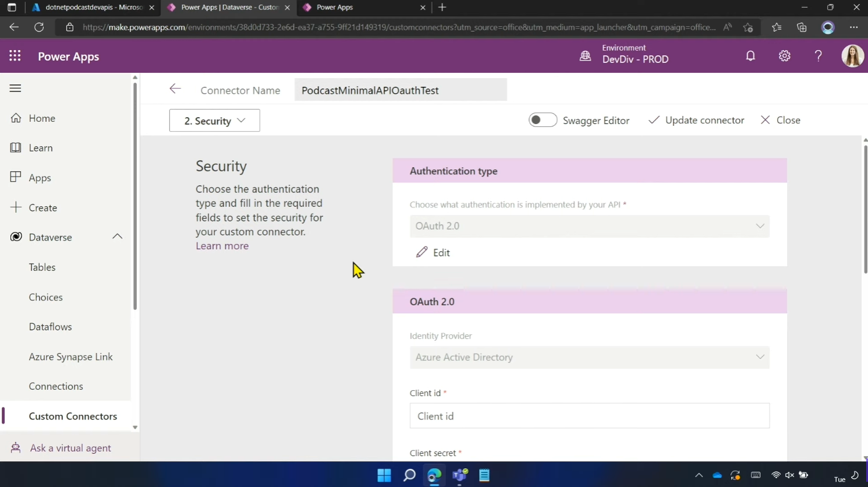Open the user account avatar
868x487 pixels.
(x=852, y=56)
